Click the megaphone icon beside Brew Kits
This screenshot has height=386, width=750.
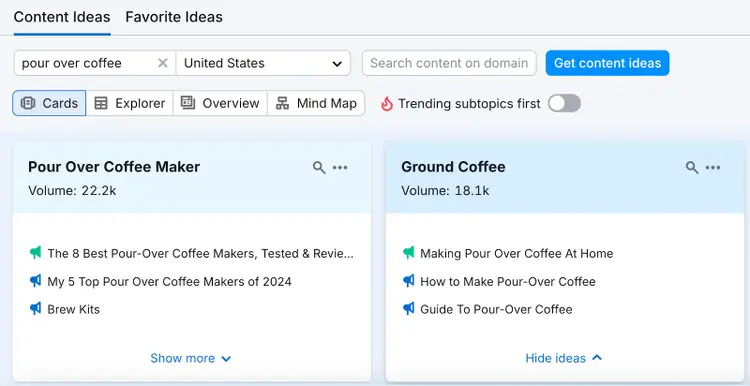click(x=35, y=309)
